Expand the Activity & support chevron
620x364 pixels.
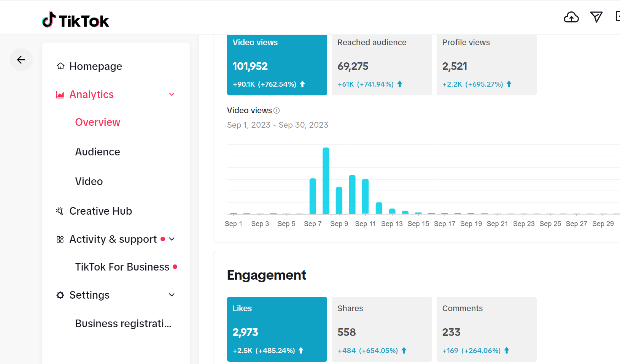click(172, 239)
